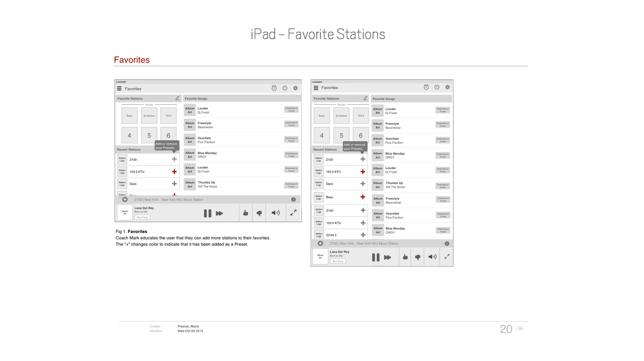Open Lana Del Rey album art, portrait mockup
644x361 pixels.
[320, 256]
